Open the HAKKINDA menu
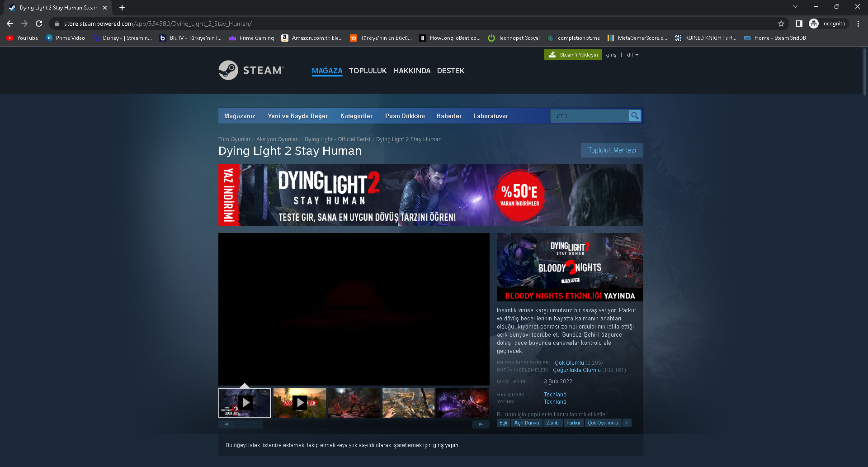The height and width of the screenshot is (467, 868). (412, 71)
